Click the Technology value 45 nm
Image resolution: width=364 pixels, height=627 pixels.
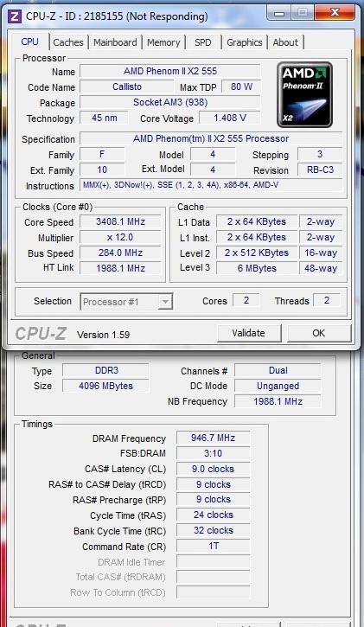[104, 118]
